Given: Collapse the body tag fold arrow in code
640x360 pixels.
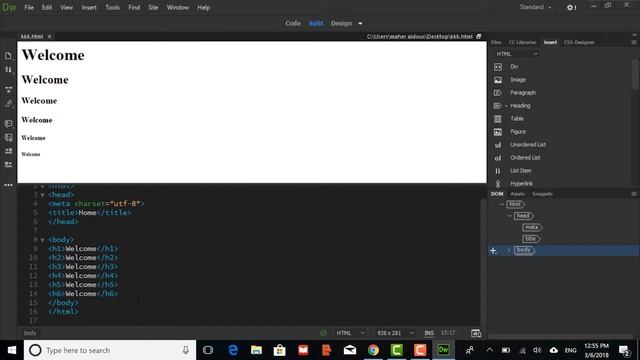Looking at the screenshot, I should tap(42, 240).
